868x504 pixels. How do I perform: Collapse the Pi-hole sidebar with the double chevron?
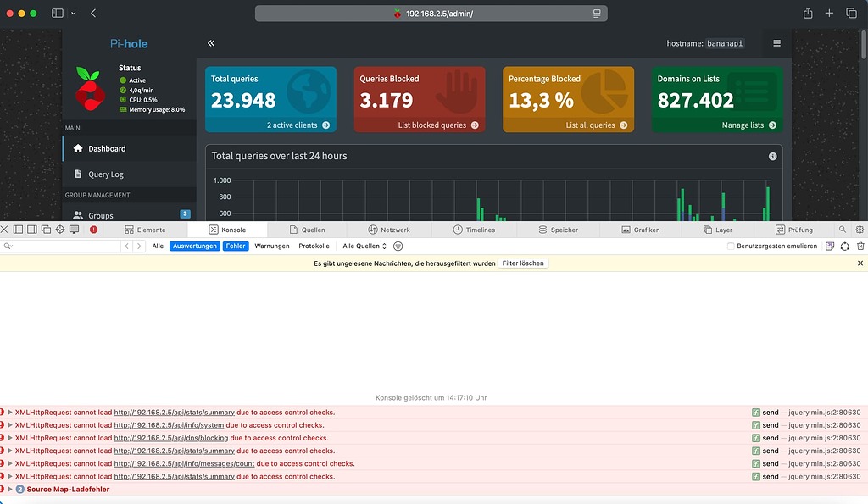211,43
